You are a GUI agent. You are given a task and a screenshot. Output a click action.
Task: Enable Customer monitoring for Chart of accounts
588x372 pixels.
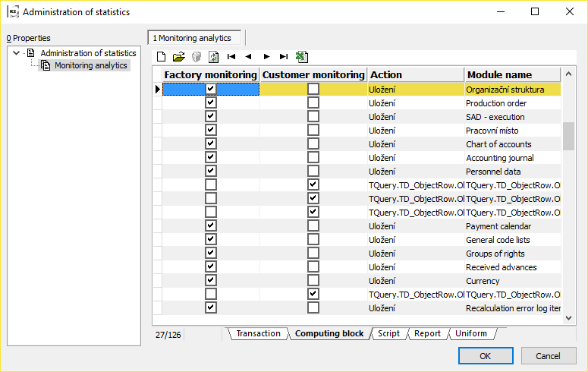pos(313,144)
